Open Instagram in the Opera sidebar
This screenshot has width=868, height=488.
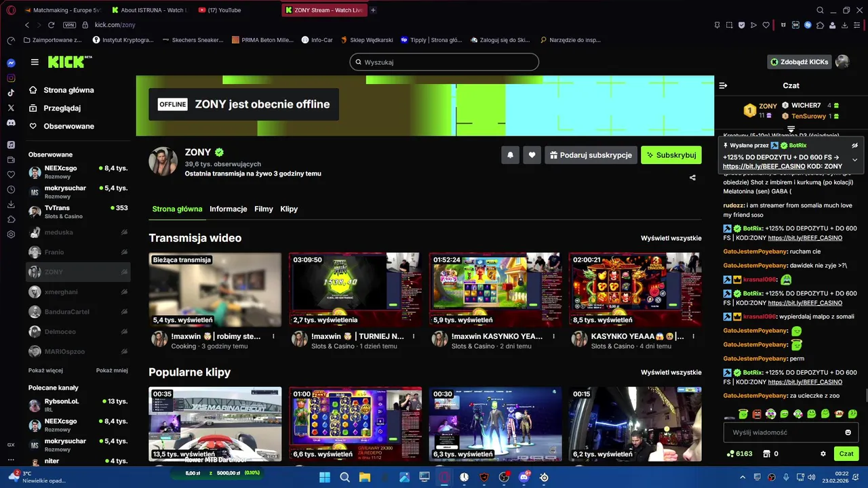pyautogui.click(x=11, y=78)
